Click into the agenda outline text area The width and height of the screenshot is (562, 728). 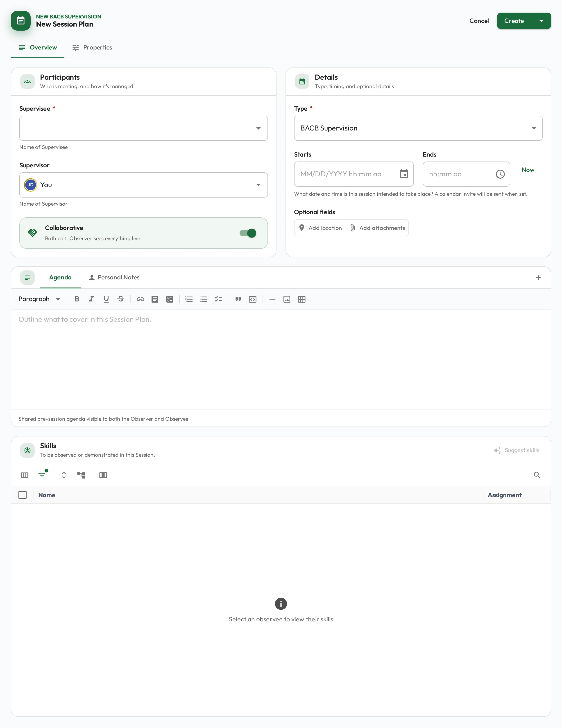pyautogui.click(x=281, y=359)
